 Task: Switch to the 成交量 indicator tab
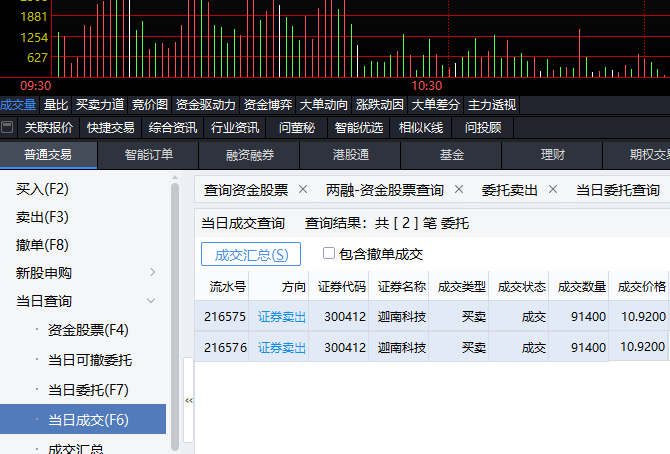pos(18,105)
